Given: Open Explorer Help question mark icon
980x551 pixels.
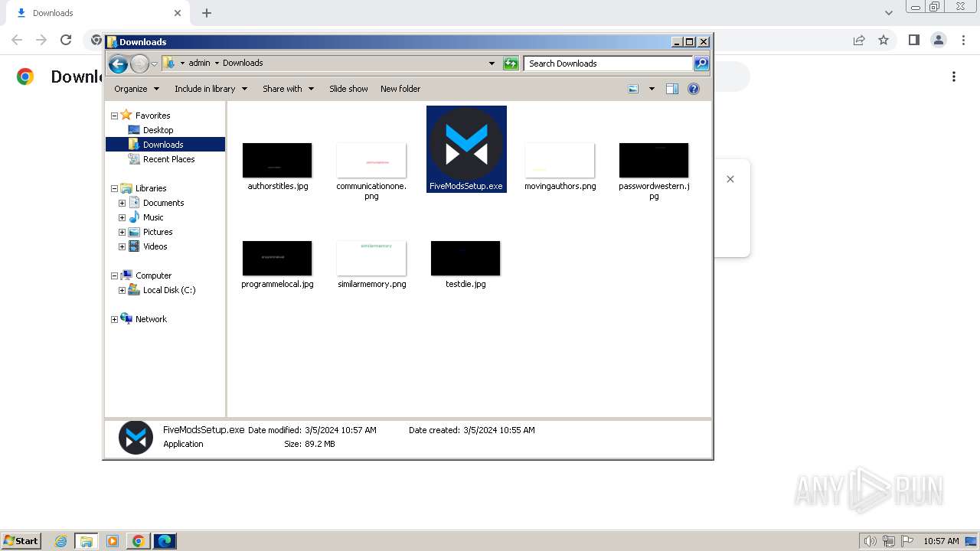Looking at the screenshot, I should [694, 89].
